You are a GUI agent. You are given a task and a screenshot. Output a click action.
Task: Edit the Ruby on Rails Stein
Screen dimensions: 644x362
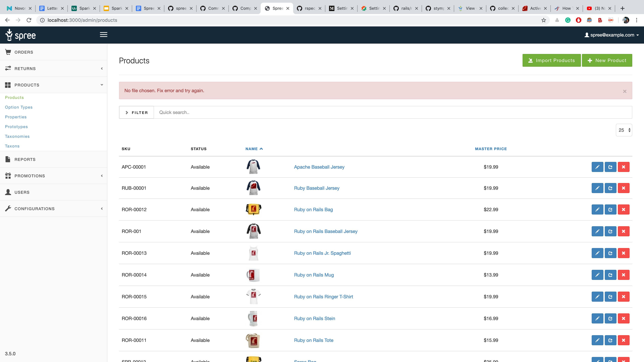coord(597,319)
